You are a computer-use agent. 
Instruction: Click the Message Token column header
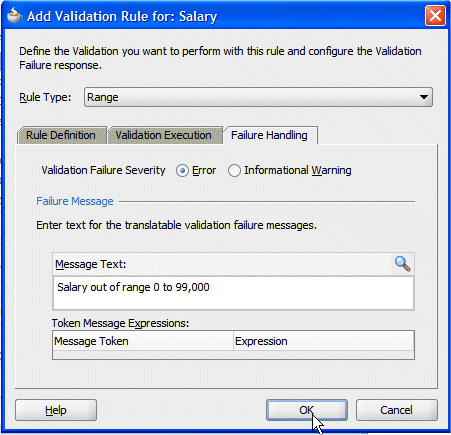(143, 341)
